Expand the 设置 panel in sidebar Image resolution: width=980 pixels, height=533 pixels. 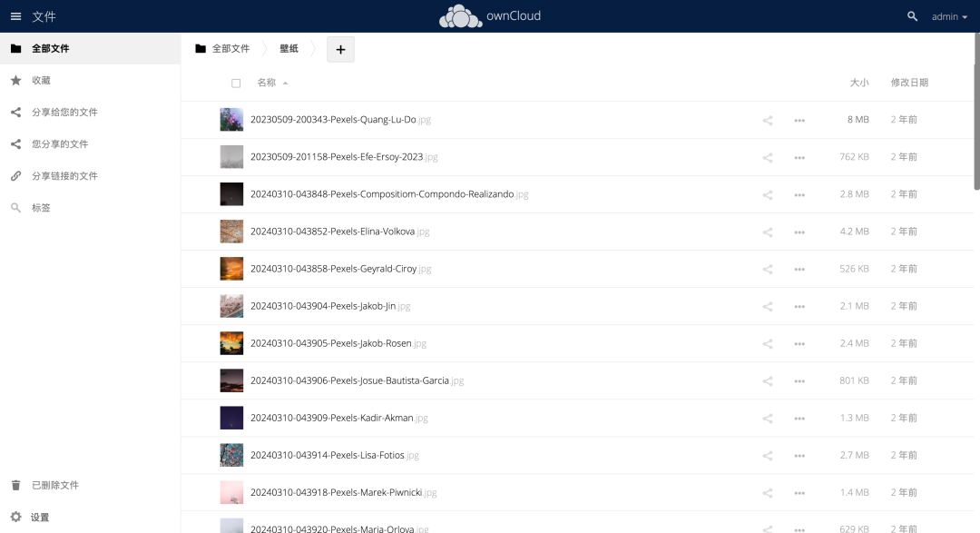click(x=40, y=517)
